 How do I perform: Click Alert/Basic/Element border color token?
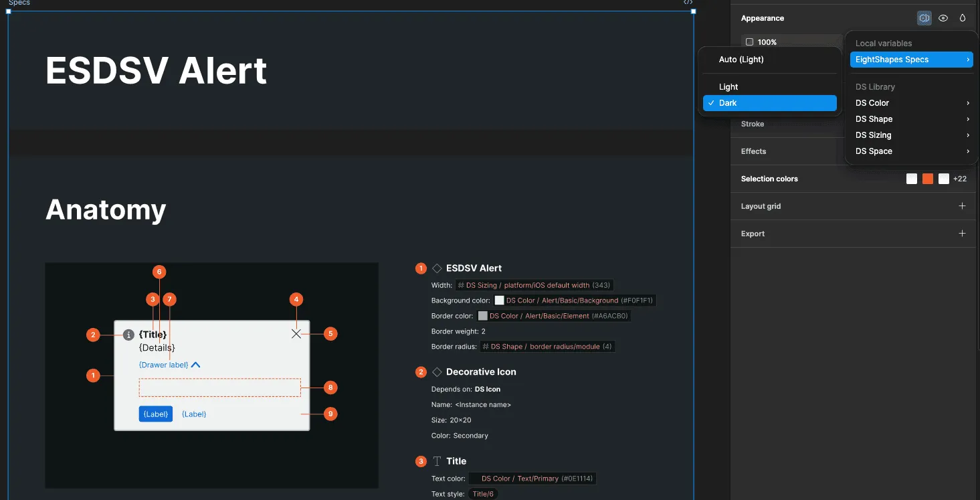pyautogui.click(x=553, y=316)
